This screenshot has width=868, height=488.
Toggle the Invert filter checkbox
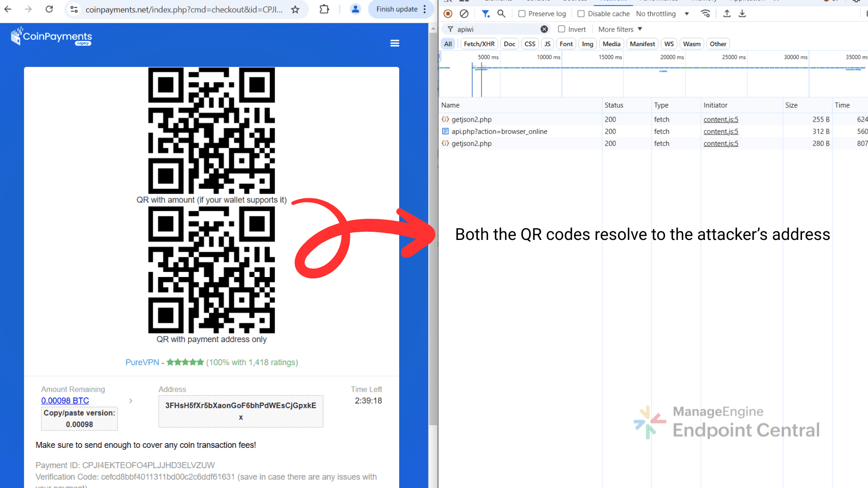561,29
